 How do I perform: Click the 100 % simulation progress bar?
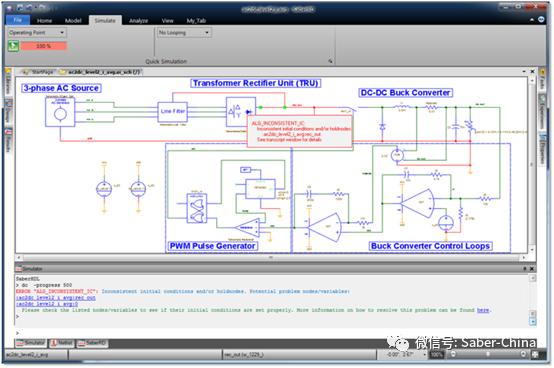[44, 46]
